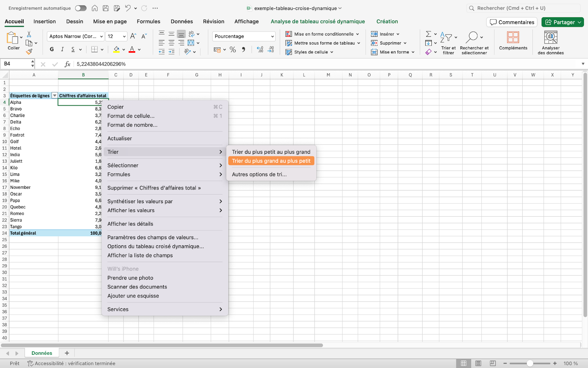
Task: Click the Format Painter brush icon
Action: tap(29, 52)
